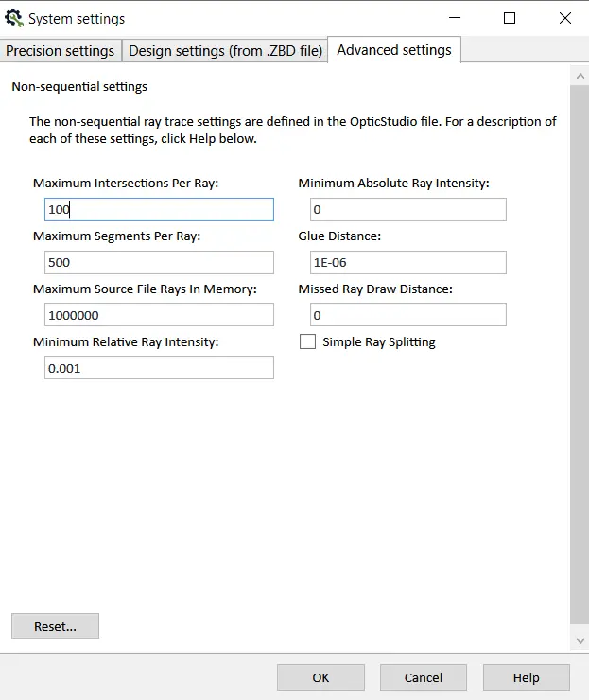Click the vertical scrollbar thumb
This screenshot has width=589, height=700.
[580, 355]
